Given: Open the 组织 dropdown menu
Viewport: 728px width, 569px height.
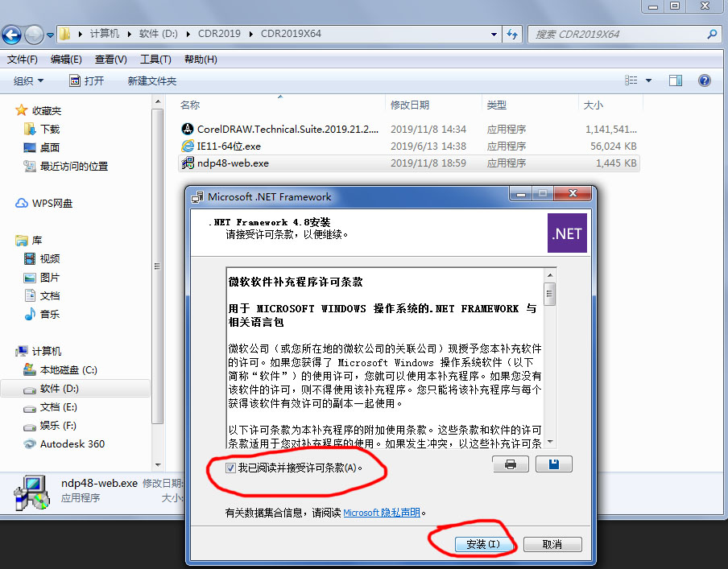Looking at the screenshot, I should [x=28, y=80].
